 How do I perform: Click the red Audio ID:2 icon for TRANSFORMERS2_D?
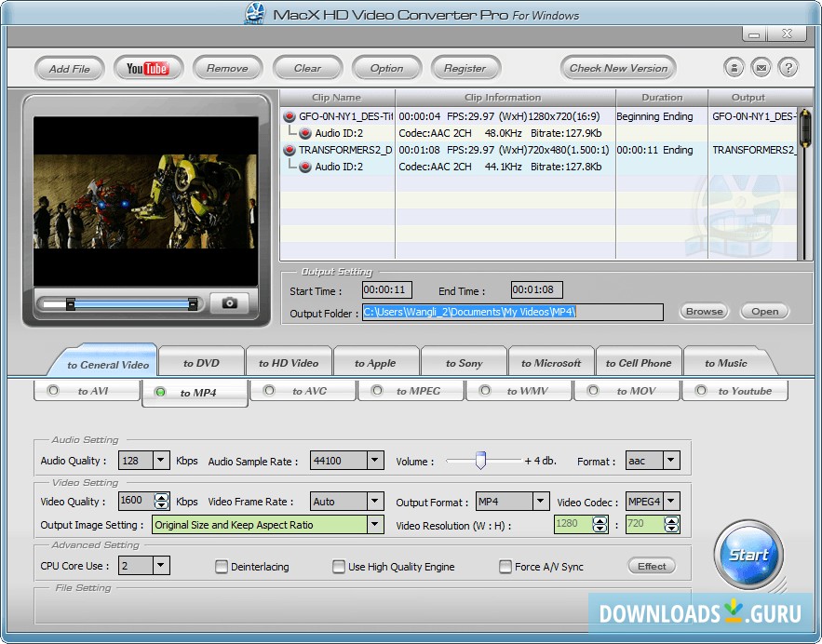coord(305,166)
